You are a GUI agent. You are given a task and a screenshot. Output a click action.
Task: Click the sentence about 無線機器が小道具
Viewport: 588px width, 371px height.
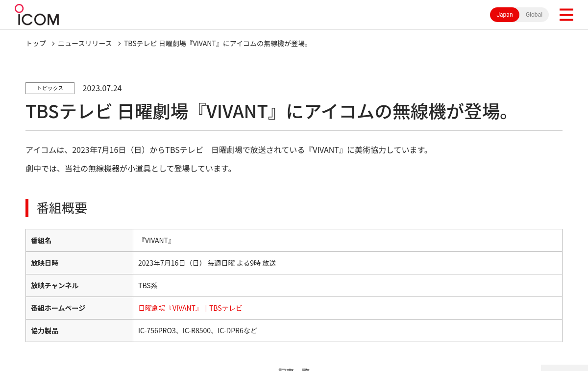tap(130, 169)
